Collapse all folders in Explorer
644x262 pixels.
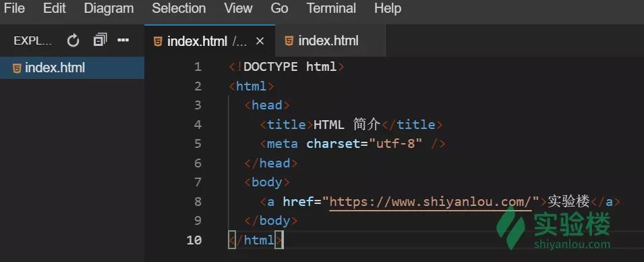[100, 40]
